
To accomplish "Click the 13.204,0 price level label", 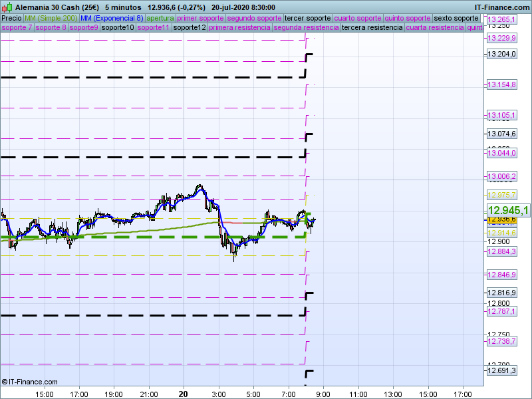I will tap(501, 54).
